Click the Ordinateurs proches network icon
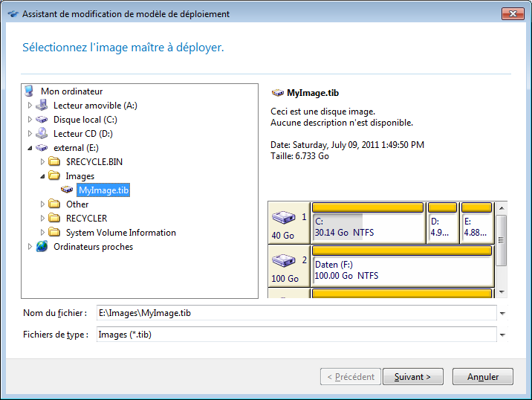Image resolution: width=532 pixels, height=400 pixels. tap(42, 247)
